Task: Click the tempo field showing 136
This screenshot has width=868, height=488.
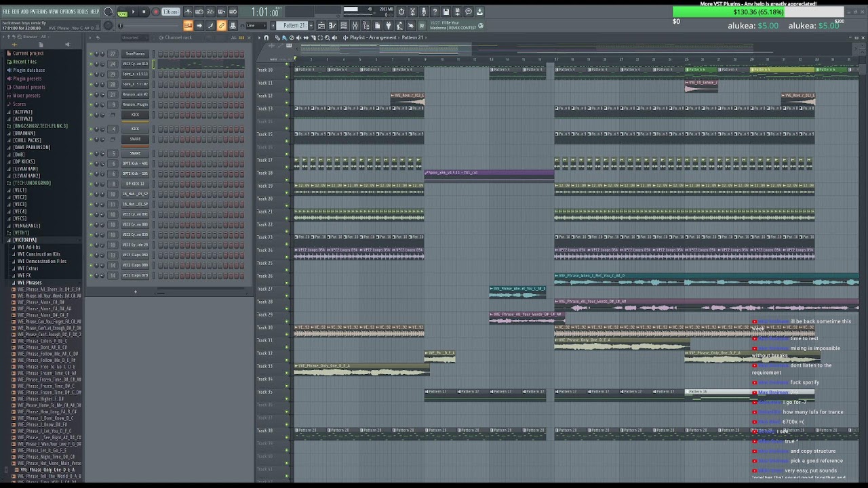Action: 170,12
